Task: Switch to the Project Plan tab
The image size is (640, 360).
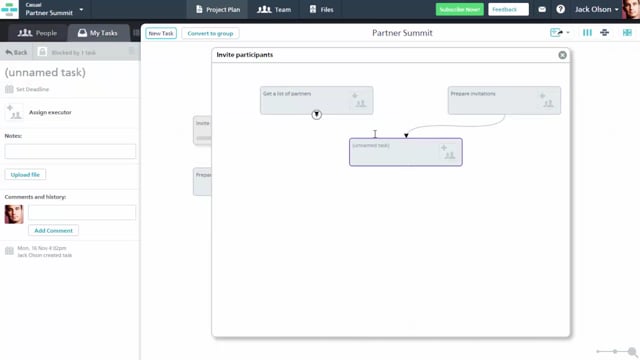Action: [x=217, y=9]
